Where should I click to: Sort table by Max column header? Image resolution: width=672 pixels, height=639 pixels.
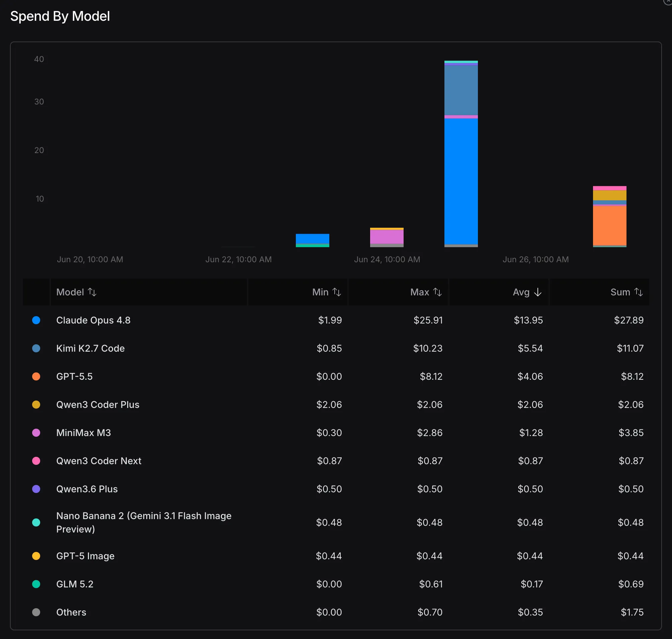click(x=426, y=292)
